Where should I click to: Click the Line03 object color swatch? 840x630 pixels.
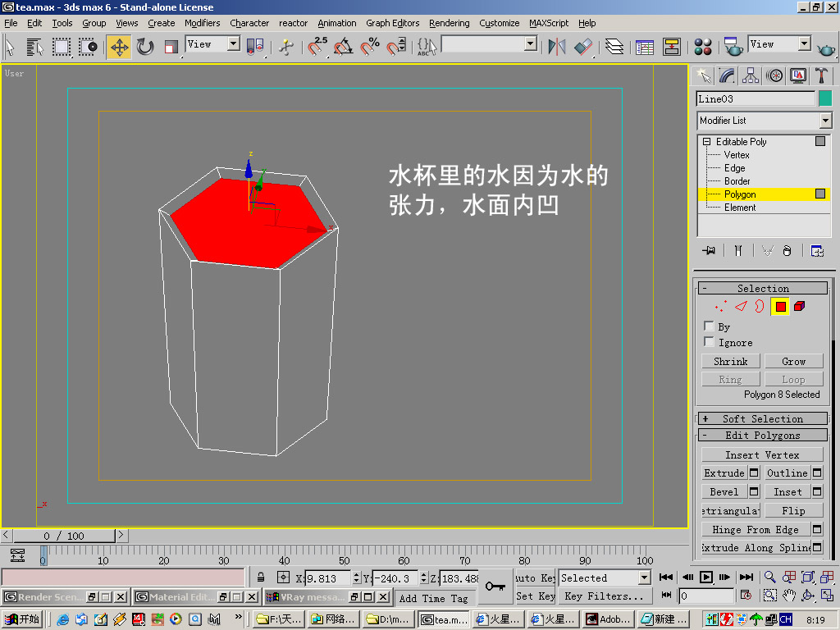pos(825,98)
